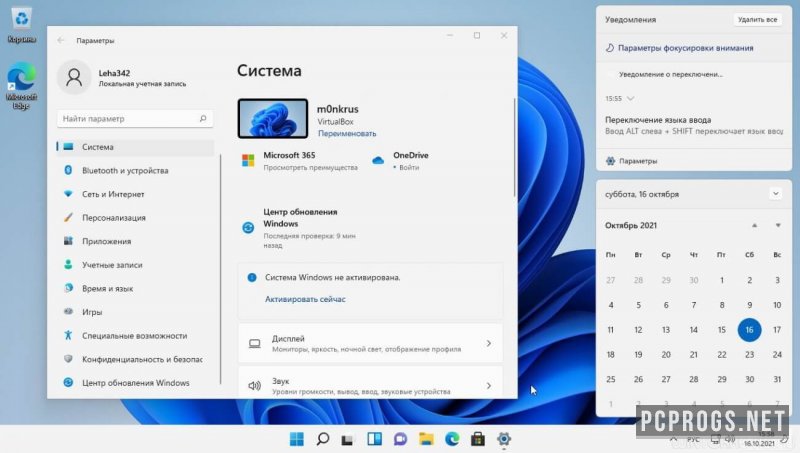Screen dimensions: 800x453
Task: Click the Settings gear on taskbar
Action: (x=504, y=439)
